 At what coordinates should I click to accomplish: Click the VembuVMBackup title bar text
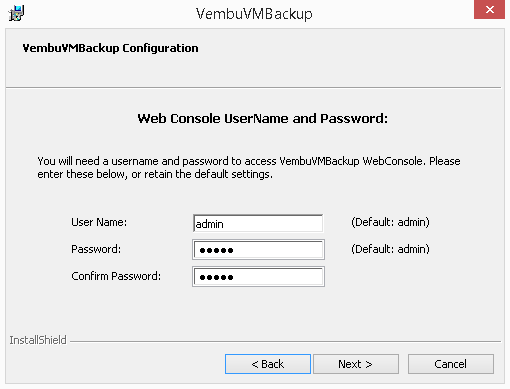254,14
